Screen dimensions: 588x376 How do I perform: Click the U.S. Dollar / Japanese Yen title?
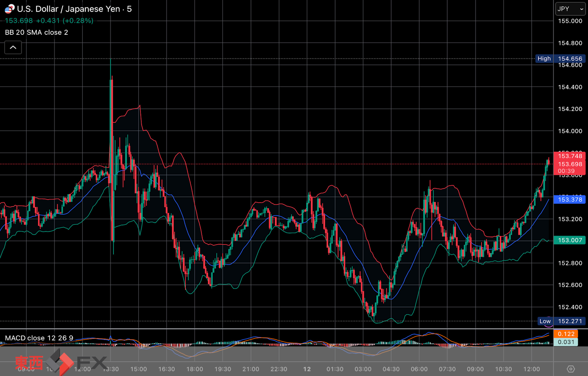coord(69,9)
